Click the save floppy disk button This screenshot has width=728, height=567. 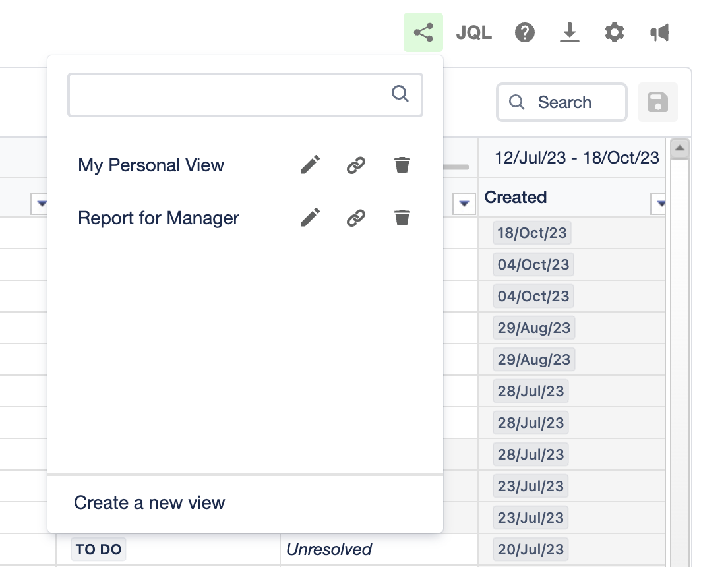(x=657, y=102)
